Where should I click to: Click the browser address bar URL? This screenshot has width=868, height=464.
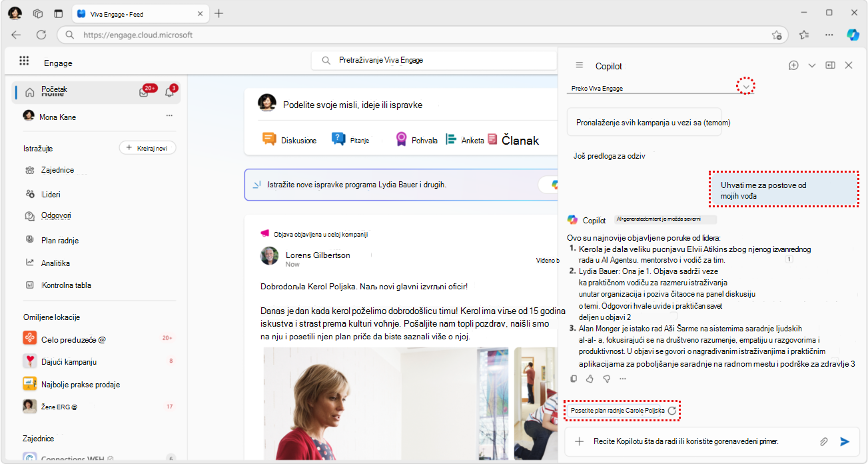pos(137,35)
